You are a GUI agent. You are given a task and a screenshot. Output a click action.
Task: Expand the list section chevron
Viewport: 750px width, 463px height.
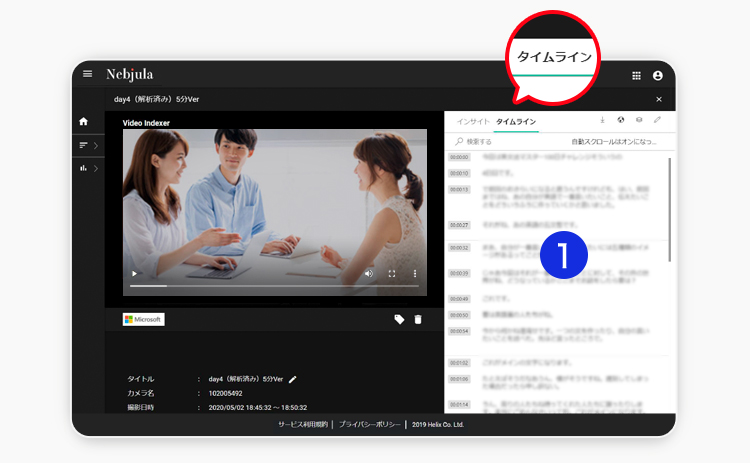(x=96, y=145)
